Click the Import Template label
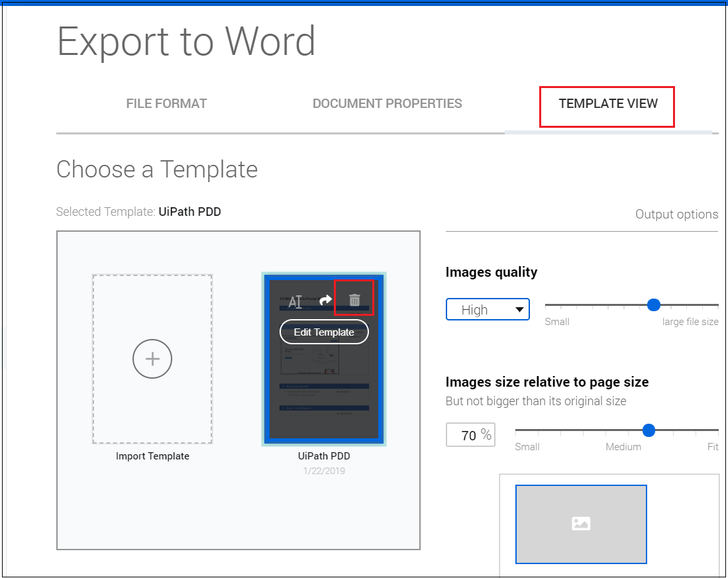Viewport: 728px width, 578px height. [152, 456]
